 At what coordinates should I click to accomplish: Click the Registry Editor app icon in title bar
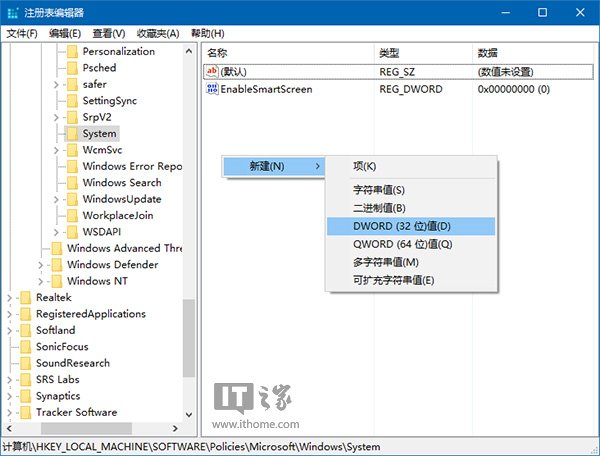coord(12,13)
